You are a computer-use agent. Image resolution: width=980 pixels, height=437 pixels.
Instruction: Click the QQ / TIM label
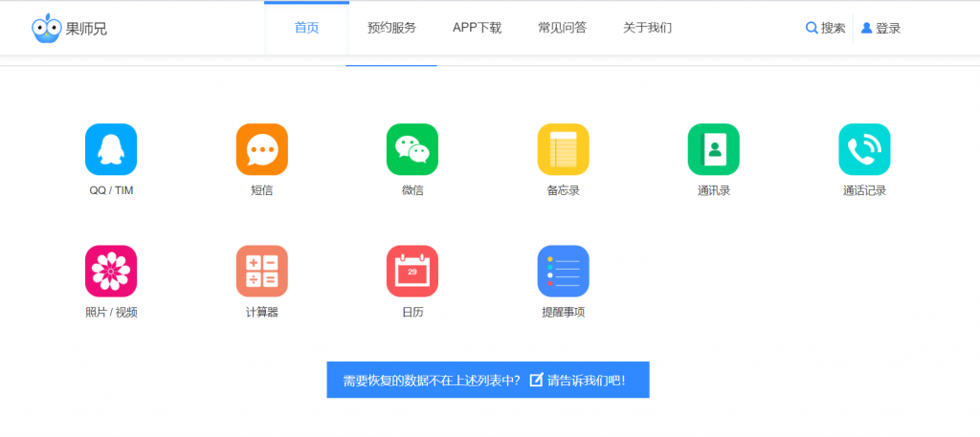point(111,191)
